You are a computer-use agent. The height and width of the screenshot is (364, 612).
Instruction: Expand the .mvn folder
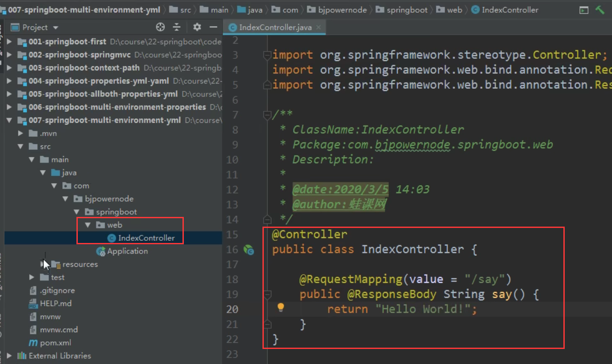click(20, 133)
